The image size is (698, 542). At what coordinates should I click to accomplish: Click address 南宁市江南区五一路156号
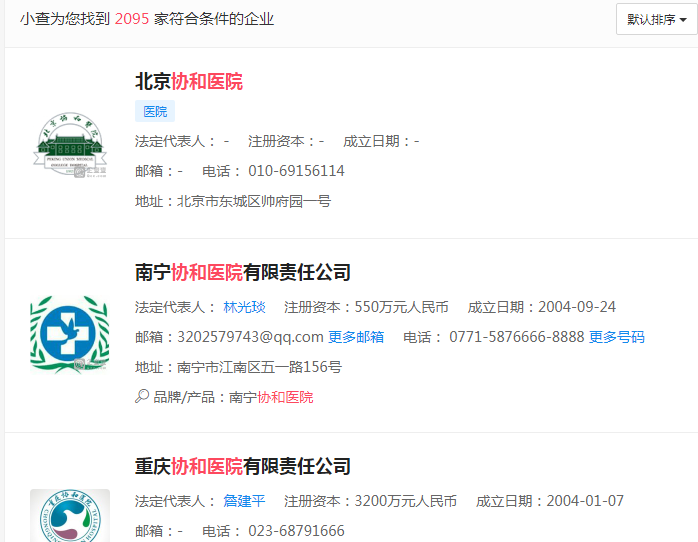[x=260, y=367]
